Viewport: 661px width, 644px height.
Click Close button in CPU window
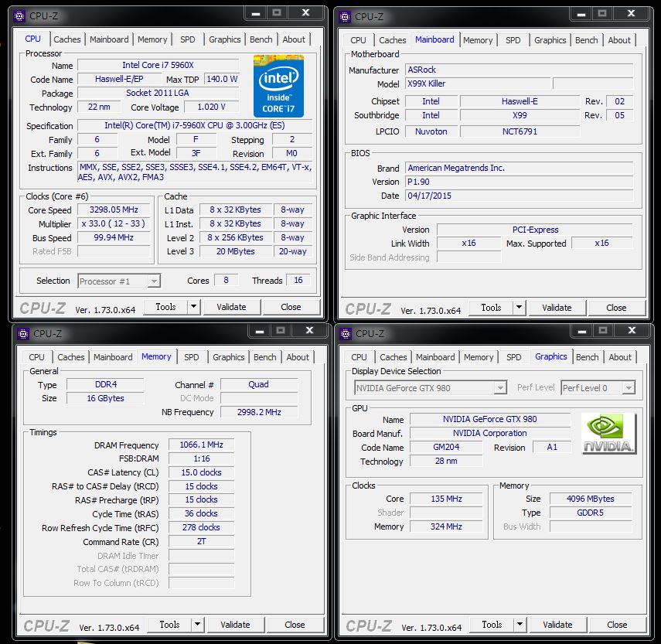tap(291, 307)
